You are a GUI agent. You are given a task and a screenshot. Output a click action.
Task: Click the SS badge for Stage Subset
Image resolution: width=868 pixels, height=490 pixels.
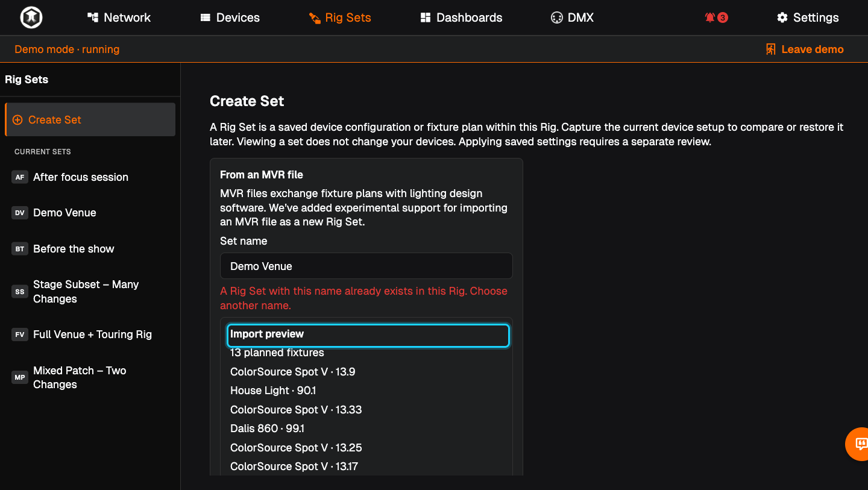20,292
